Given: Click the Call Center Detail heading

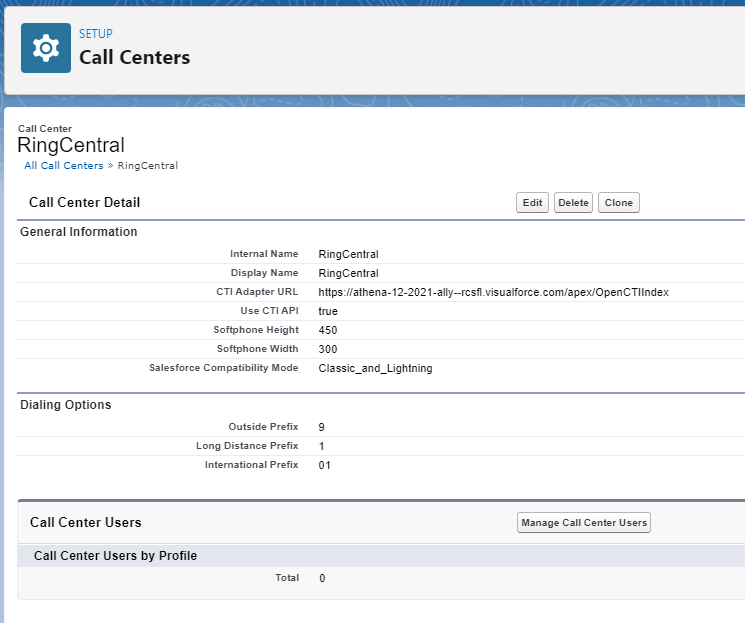Looking at the screenshot, I should [85, 202].
